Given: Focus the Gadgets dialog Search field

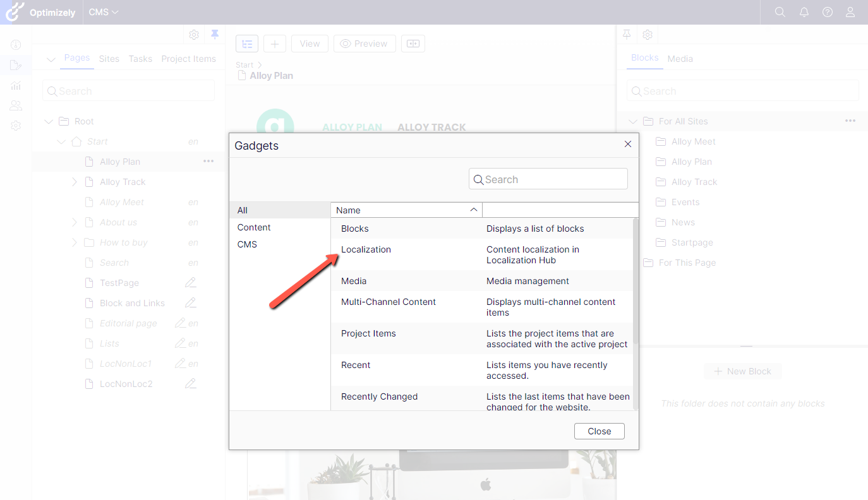Looking at the screenshot, I should 548,179.
